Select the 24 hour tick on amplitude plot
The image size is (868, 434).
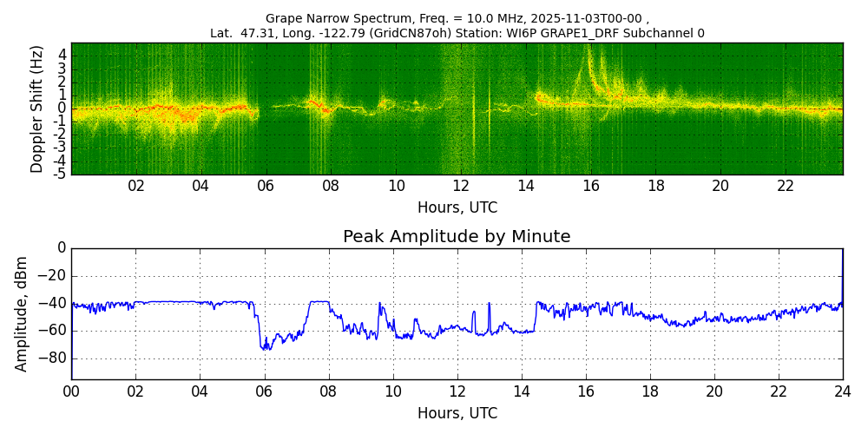842,391
